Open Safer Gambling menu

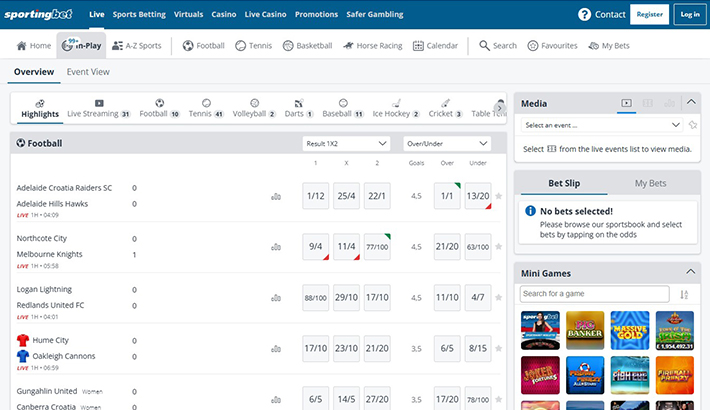(x=375, y=14)
